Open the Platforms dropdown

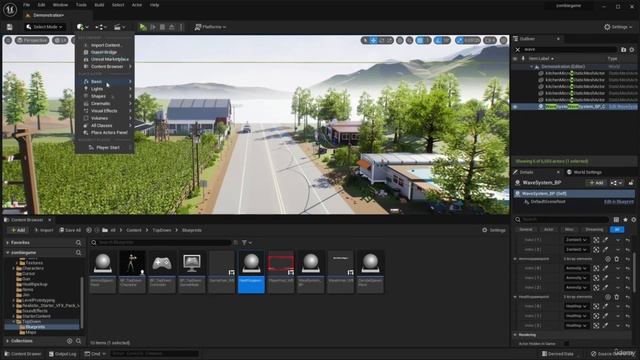tap(210, 27)
